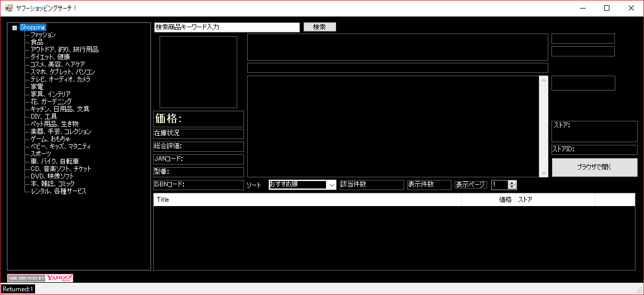Open the おすすめ順 sort dropdown
The image size is (644, 295).
pos(331,185)
